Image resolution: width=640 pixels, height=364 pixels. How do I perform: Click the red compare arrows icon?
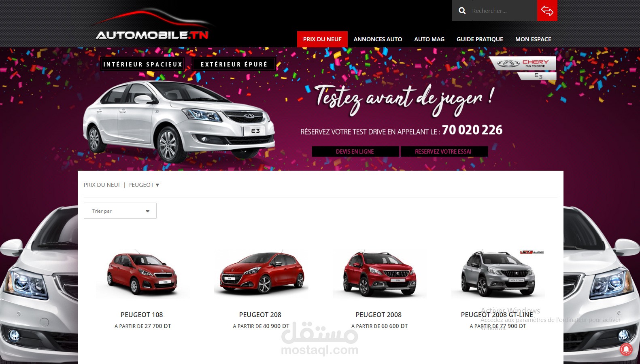point(547,11)
